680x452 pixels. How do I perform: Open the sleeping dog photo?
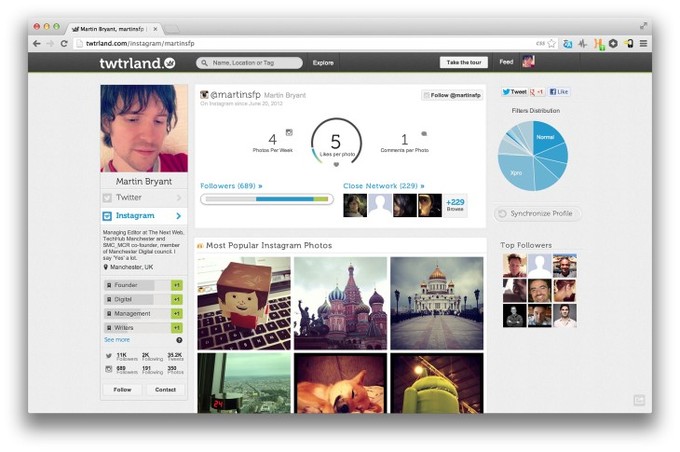pos(340,383)
